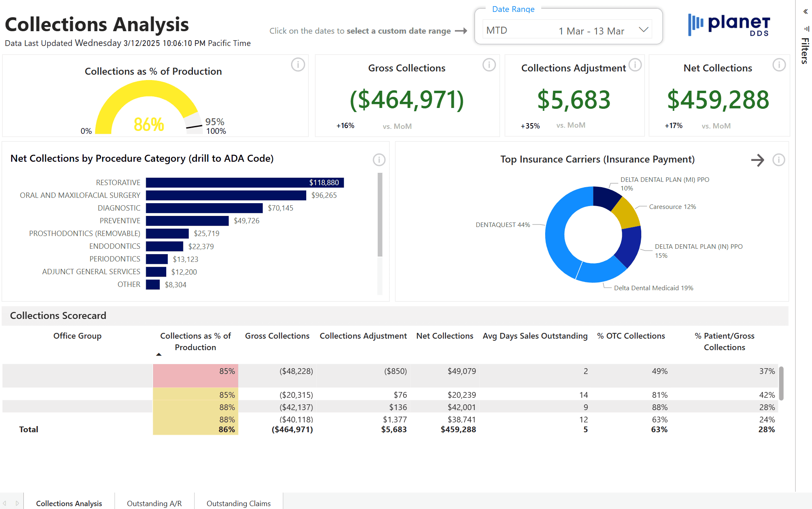Click next page arrow beside report tabs

pos(17,503)
